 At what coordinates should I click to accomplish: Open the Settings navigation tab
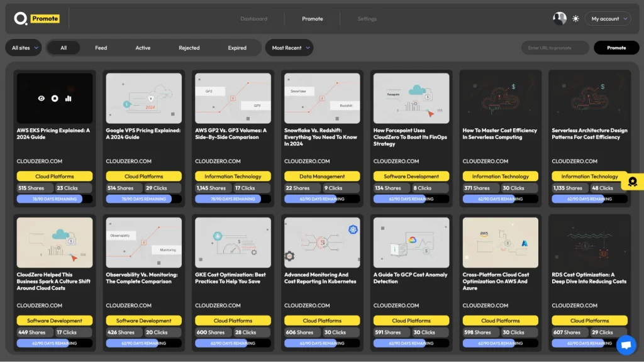(367, 19)
